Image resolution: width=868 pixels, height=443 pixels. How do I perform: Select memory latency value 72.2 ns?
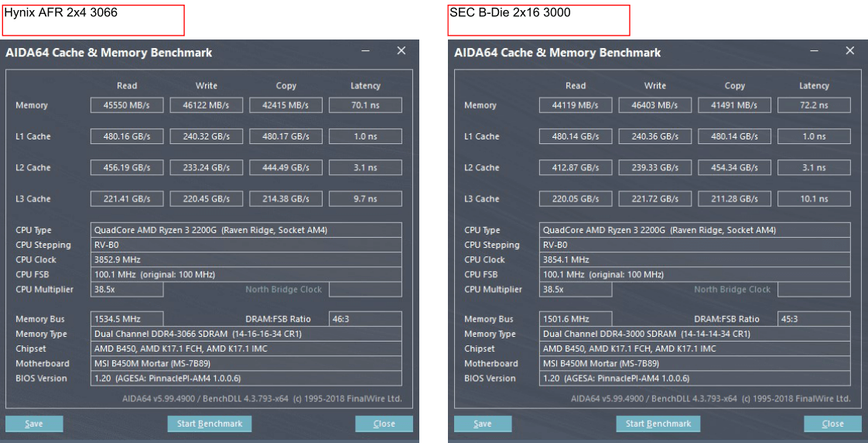coord(815,105)
